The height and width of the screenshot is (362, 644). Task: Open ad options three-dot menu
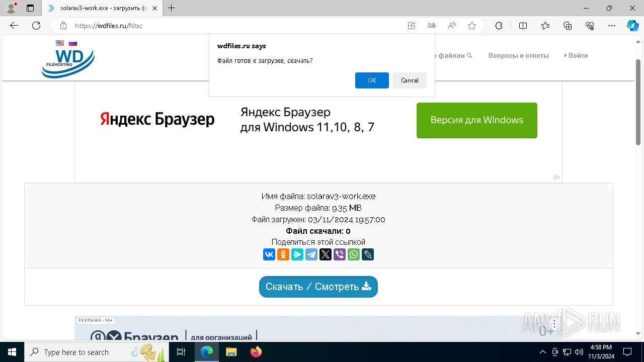click(x=554, y=324)
